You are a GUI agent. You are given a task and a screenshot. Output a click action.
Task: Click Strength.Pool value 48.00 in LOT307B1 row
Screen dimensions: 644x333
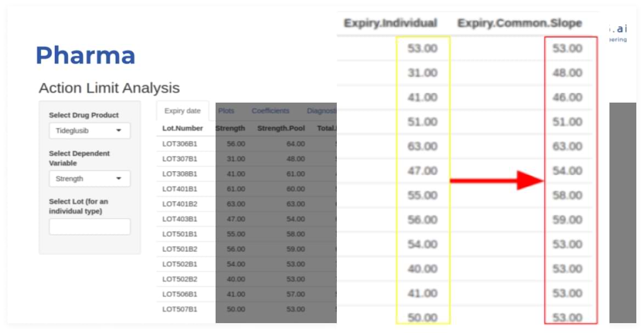(x=295, y=159)
